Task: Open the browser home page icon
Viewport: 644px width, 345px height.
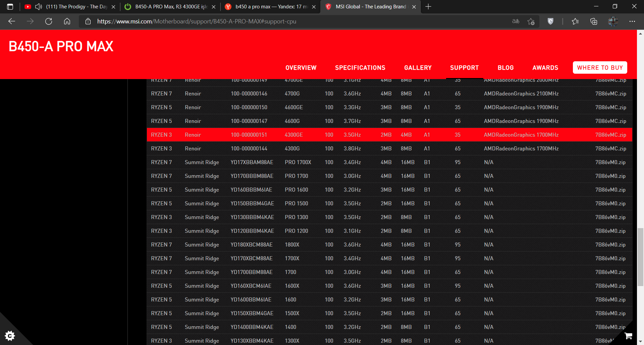Action: [x=67, y=21]
